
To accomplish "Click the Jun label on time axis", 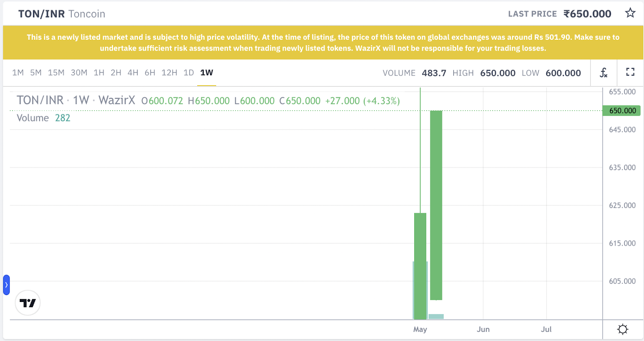I will (483, 329).
